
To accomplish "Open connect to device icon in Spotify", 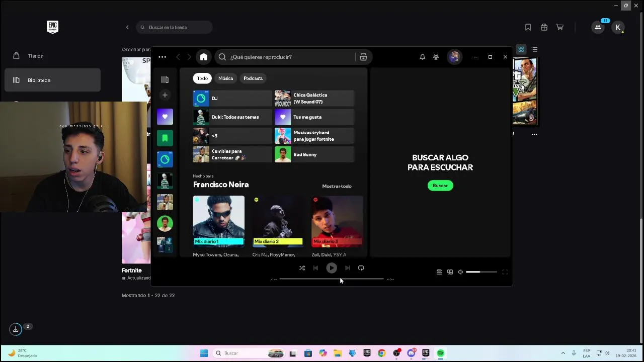I will coord(450,272).
